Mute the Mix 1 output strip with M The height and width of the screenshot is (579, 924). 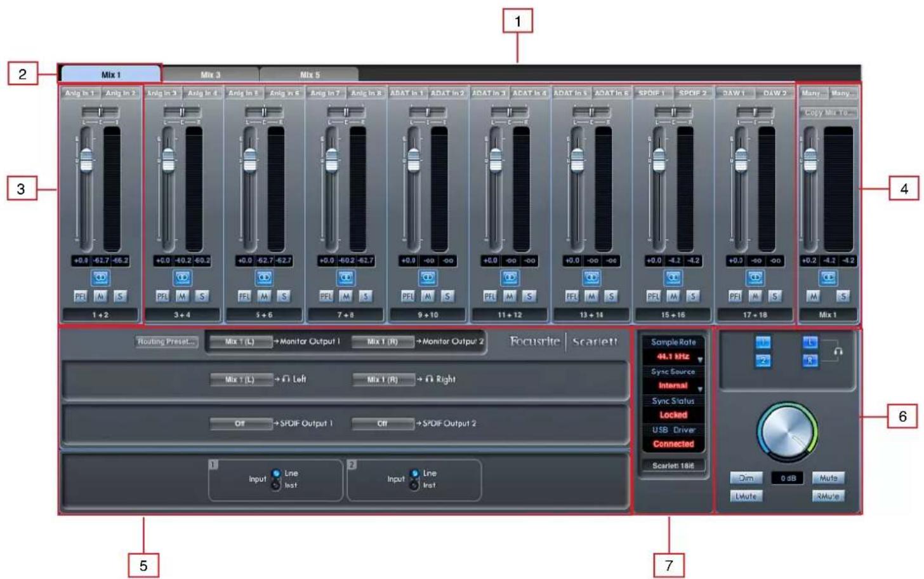pos(813,296)
